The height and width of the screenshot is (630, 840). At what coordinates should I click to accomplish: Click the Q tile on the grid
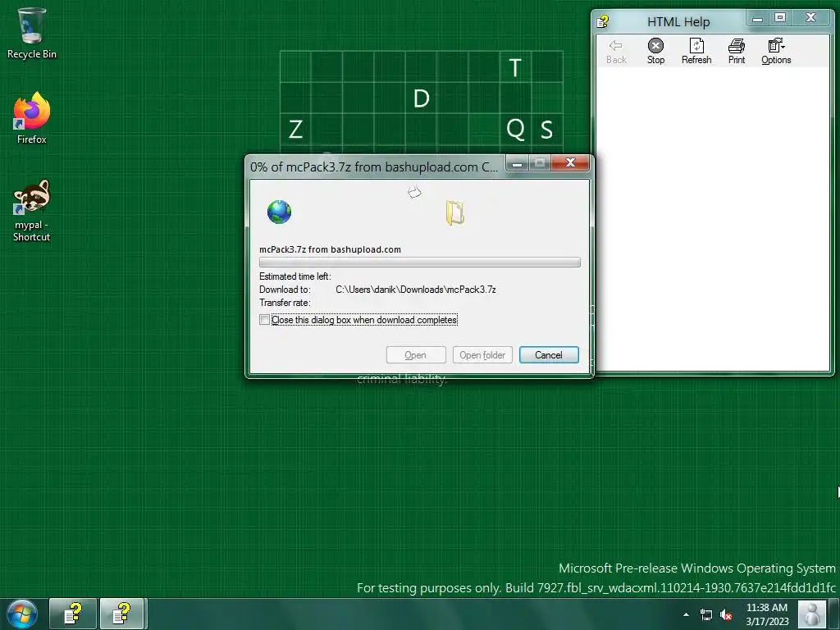click(x=515, y=129)
